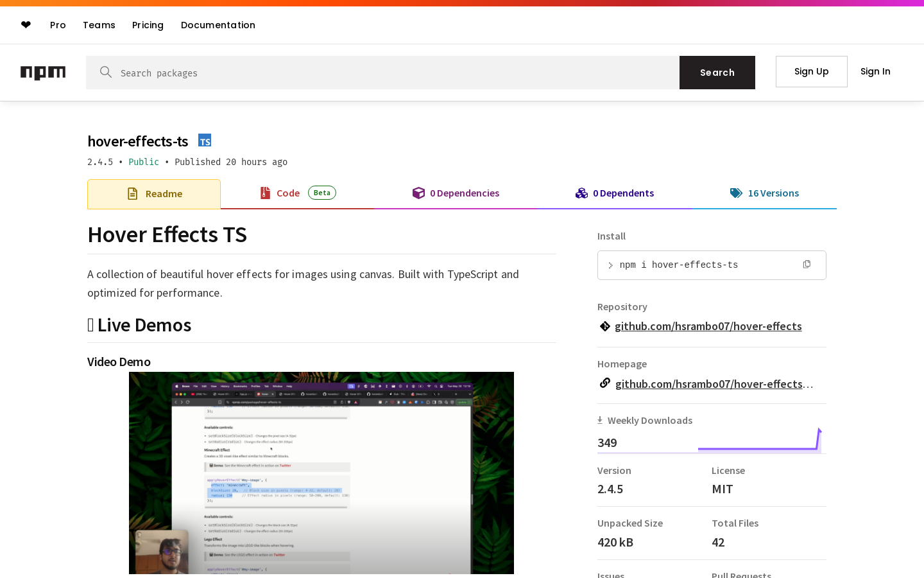This screenshot has height=578, width=924.
Task: Click the 'Public' visibility label
Action: click(144, 162)
